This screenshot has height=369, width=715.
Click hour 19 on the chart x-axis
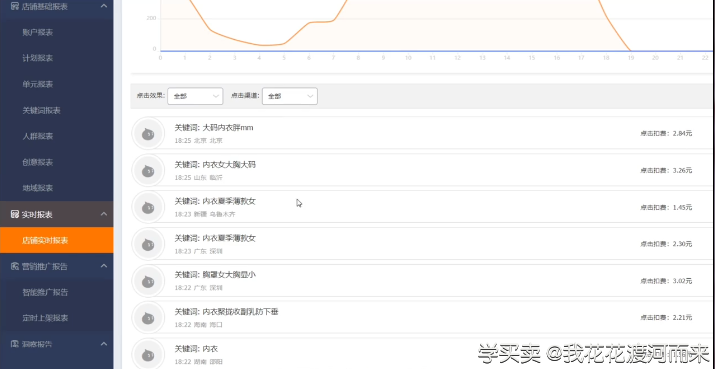pos(631,58)
